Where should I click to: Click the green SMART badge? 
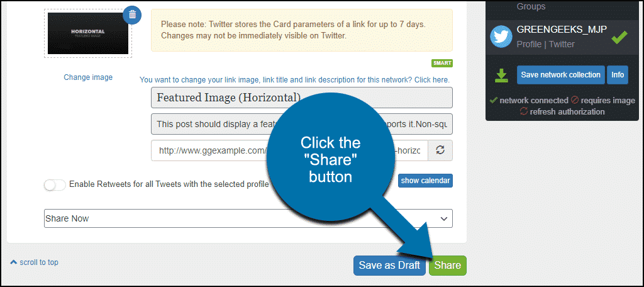[442, 64]
